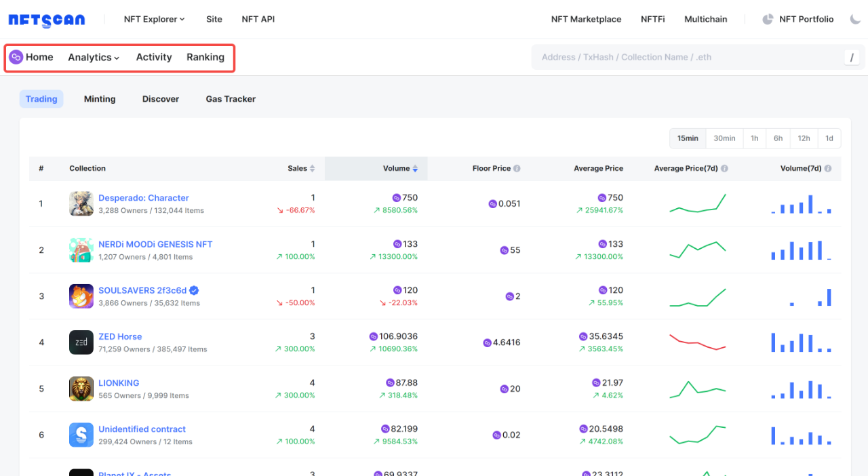Select the 1d time range
This screenshot has height=476, width=868.
829,138
